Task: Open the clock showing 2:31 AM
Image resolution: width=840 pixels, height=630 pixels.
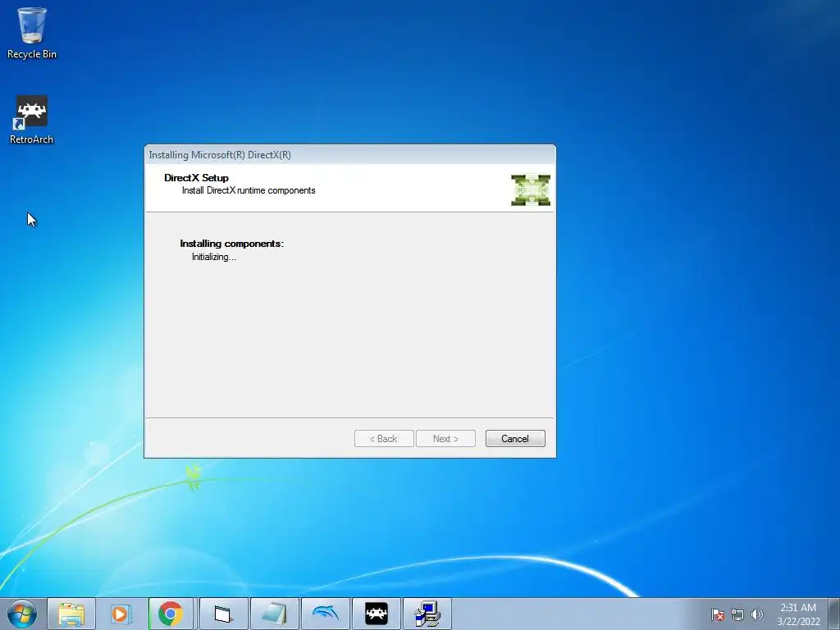Action: (798, 614)
